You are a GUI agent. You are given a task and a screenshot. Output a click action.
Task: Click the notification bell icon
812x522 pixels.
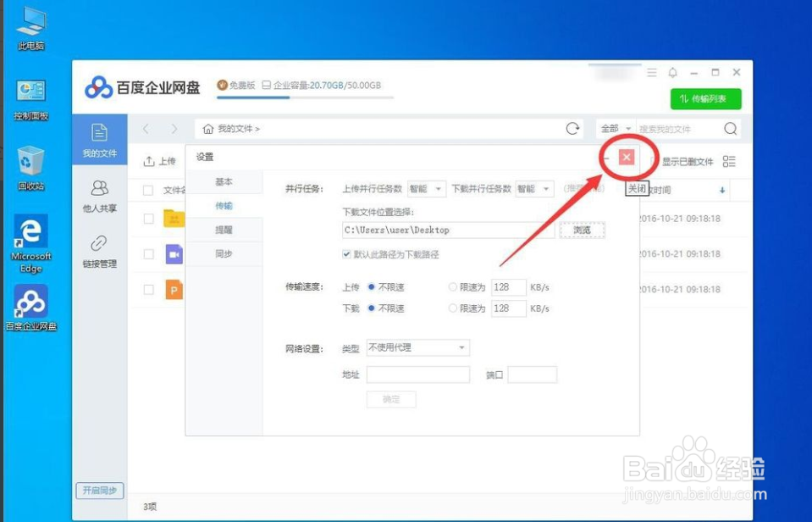[x=674, y=73]
